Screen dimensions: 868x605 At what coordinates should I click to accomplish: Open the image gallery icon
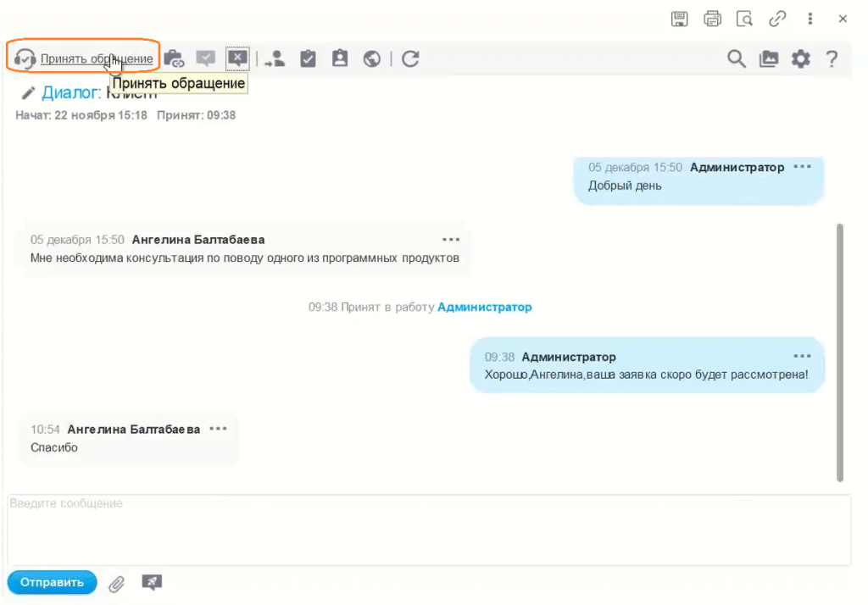[769, 58]
